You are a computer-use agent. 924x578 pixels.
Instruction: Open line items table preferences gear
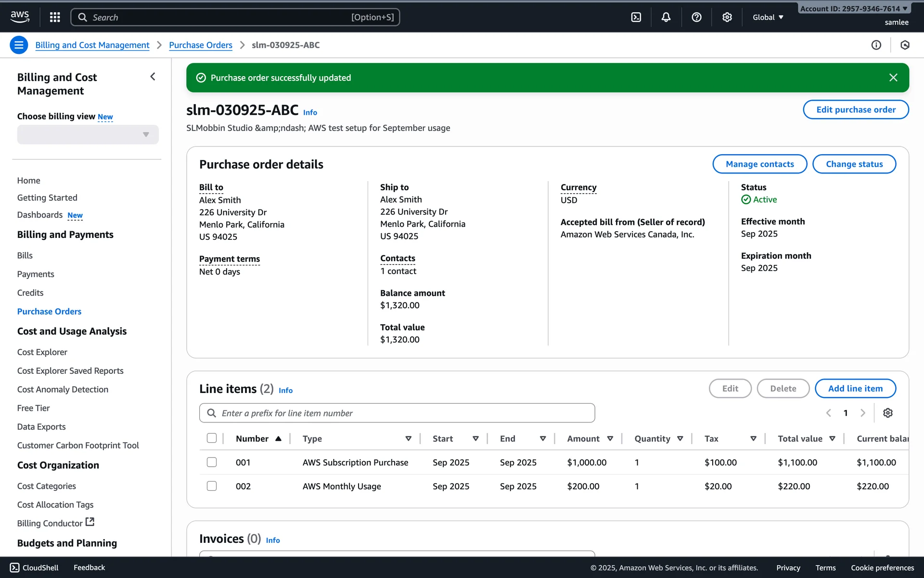[x=887, y=413]
